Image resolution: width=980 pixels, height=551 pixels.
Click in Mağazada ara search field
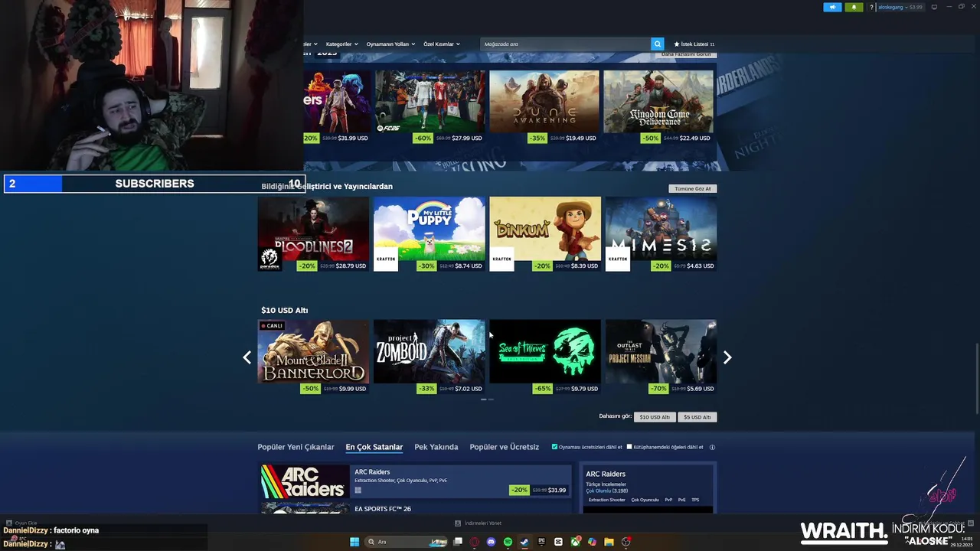tap(566, 44)
